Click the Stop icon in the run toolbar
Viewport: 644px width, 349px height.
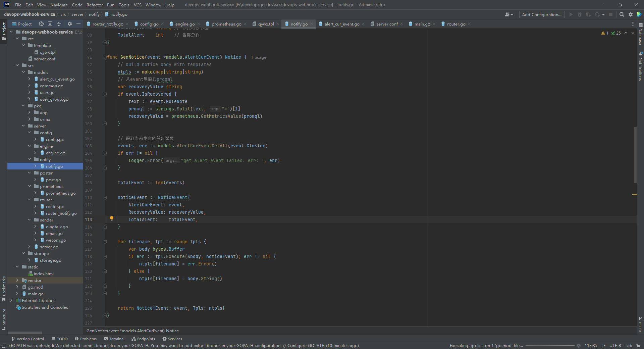[611, 14]
